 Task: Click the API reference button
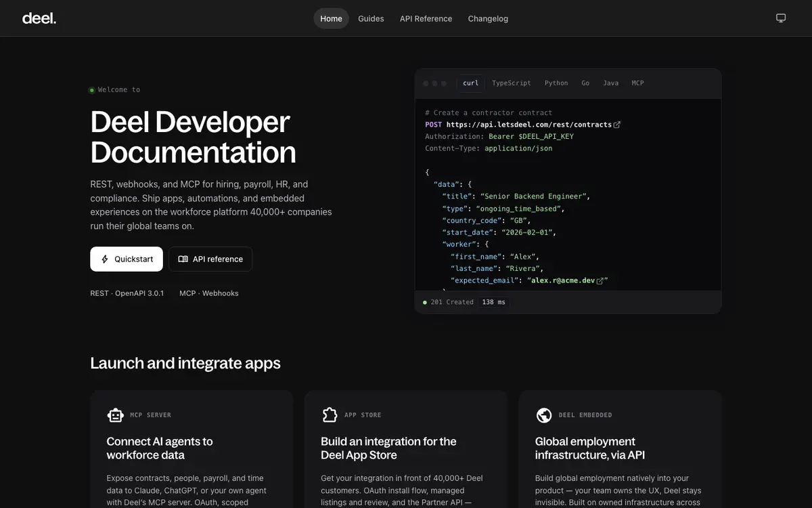tap(210, 259)
